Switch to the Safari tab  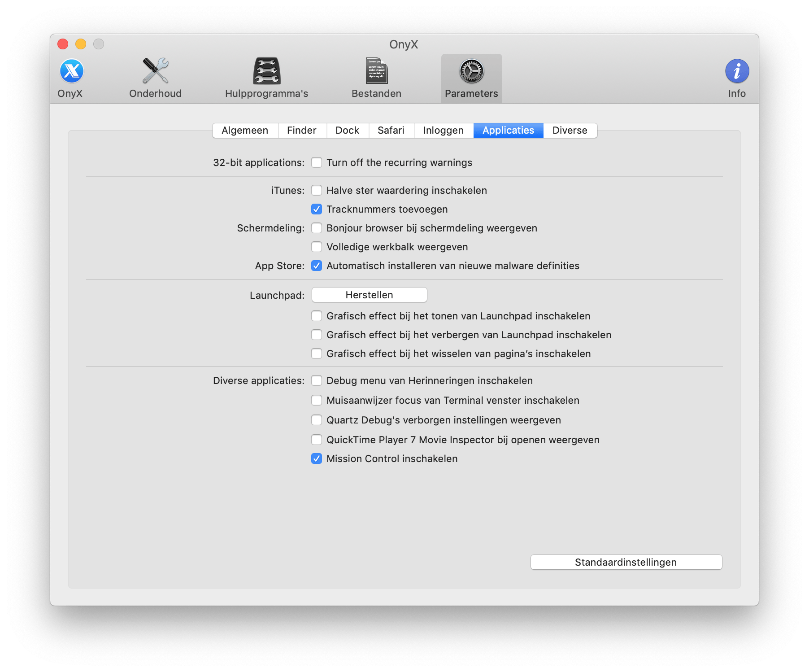coord(391,131)
